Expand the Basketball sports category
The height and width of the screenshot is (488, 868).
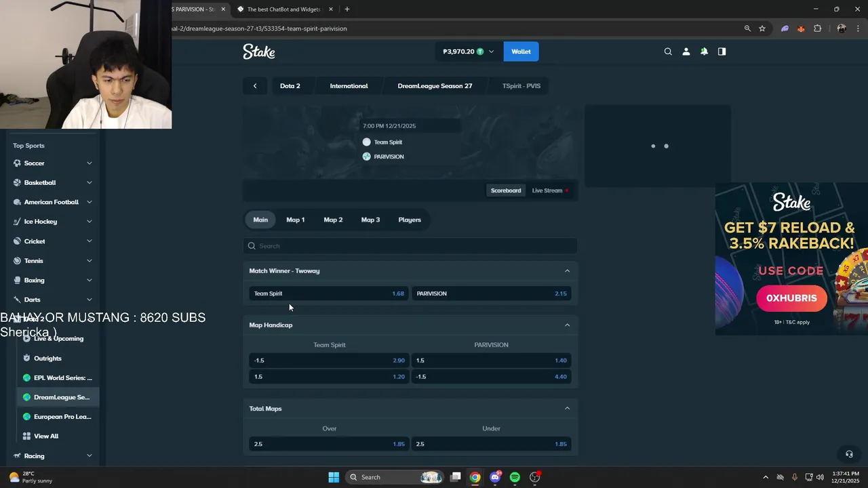tap(89, 182)
